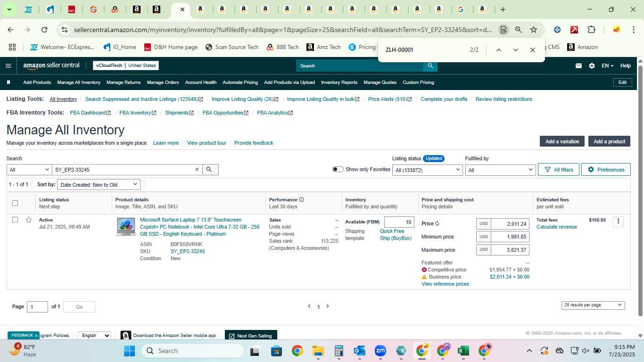Open the browser tab search chevron
This screenshot has height=362, width=644.
pos(9,9)
